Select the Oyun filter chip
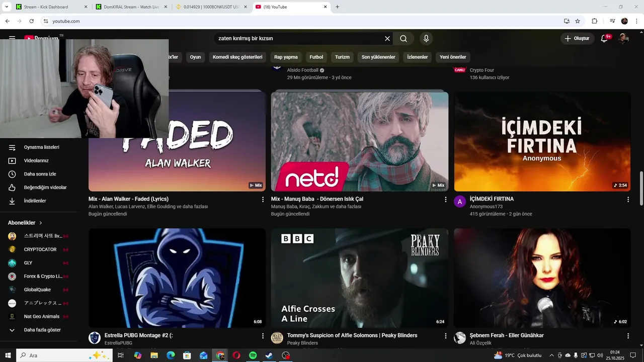This screenshot has width=644, height=362. tap(195, 57)
